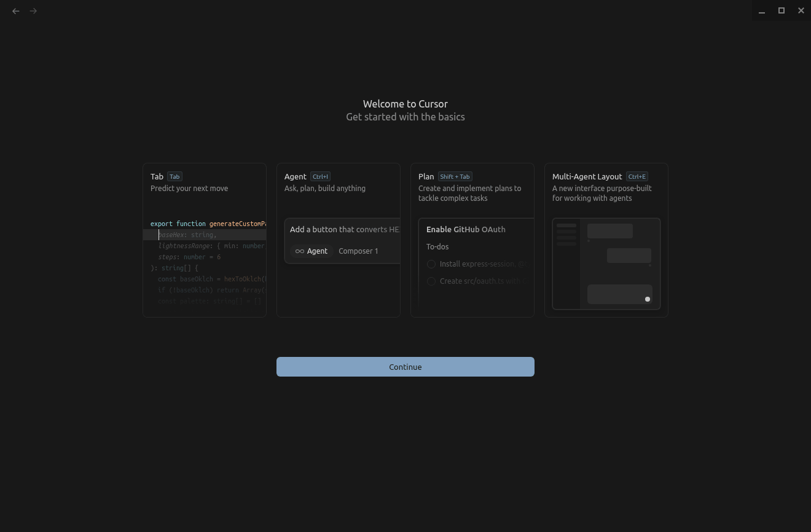This screenshot has height=532, width=811.
Task: Click the Tab shortcut key badge
Action: (x=174, y=176)
